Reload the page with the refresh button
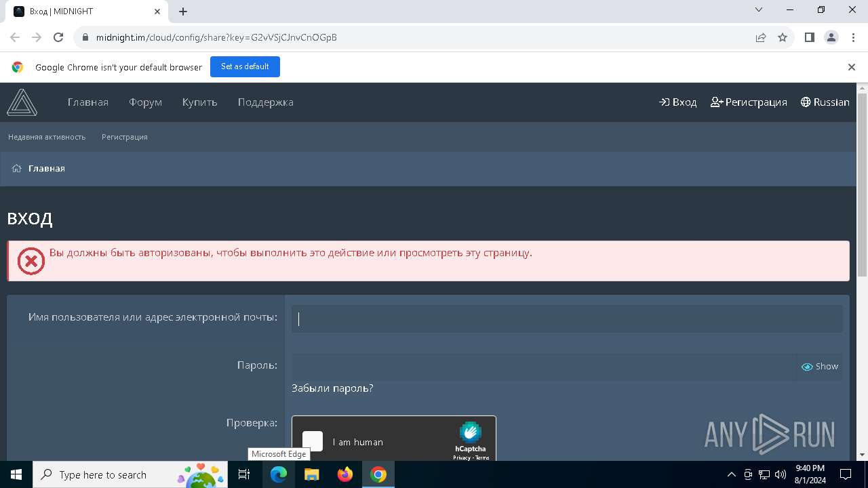This screenshot has height=488, width=868. pyautogui.click(x=58, y=37)
